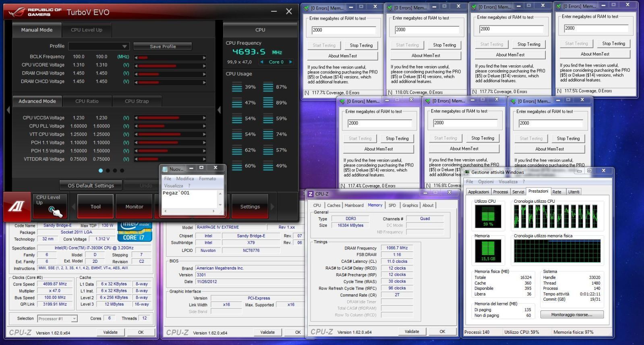Go to first page dot indicator
The width and height of the screenshot is (644, 345).
pyautogui.click(x=100, y=170)
